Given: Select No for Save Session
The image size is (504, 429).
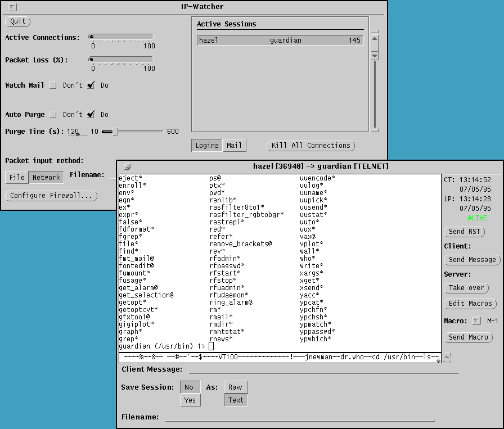Looking at the screenshot, I should 190,387.
